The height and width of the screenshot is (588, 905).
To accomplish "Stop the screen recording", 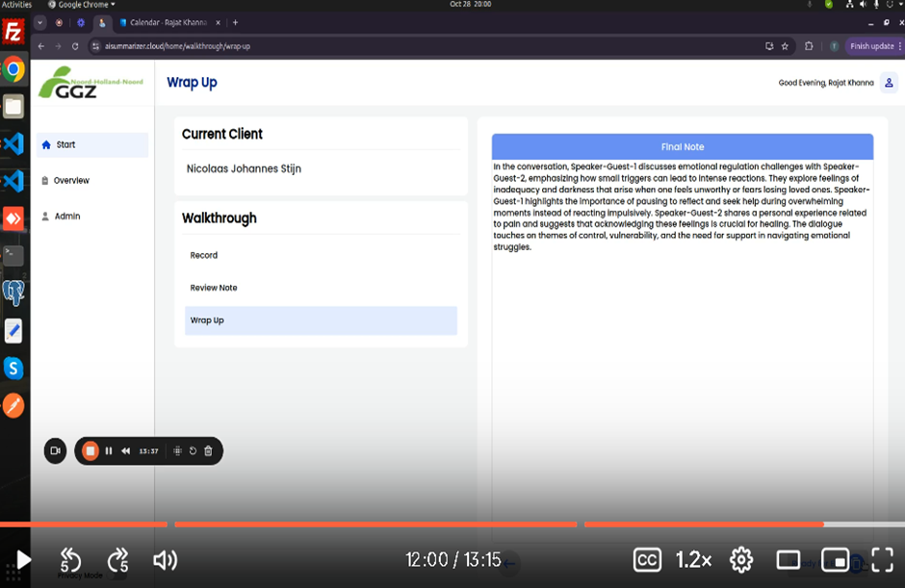I will coord(90,450).
